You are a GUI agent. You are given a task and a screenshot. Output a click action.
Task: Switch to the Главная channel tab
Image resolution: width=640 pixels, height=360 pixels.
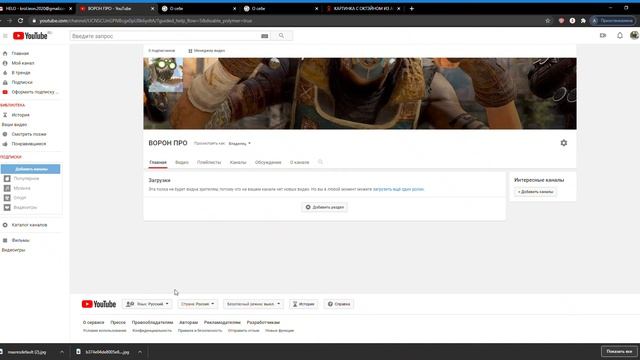[158, 162]
